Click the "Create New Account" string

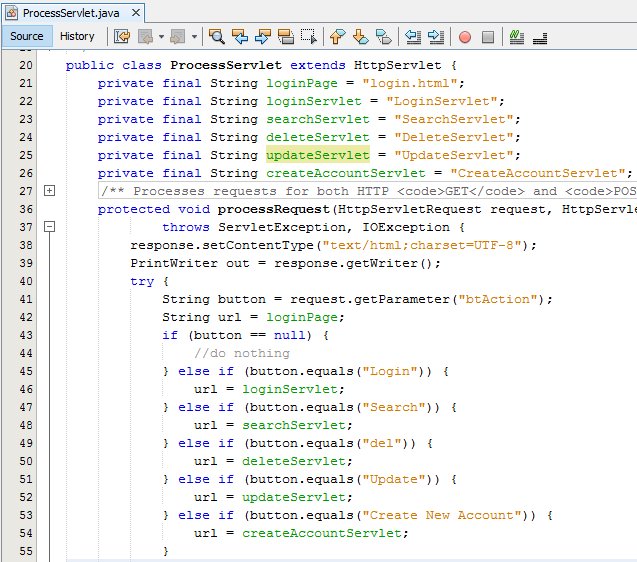click(x=442, y=515)
